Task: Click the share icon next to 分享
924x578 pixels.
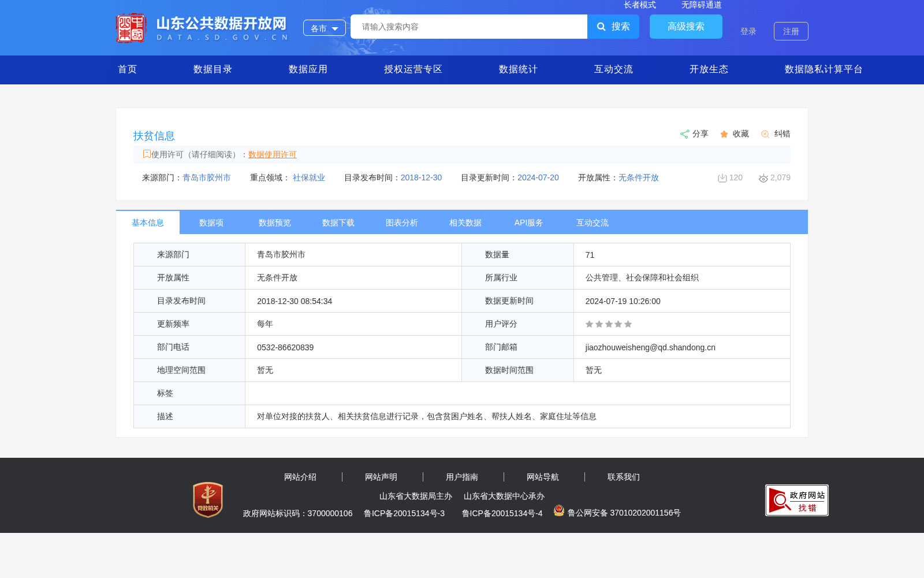Action: tap(684, 134)
